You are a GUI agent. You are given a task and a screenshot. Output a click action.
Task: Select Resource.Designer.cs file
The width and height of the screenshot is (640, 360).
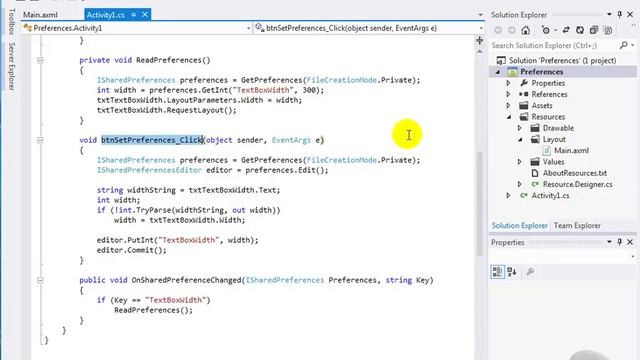[578, 184]
